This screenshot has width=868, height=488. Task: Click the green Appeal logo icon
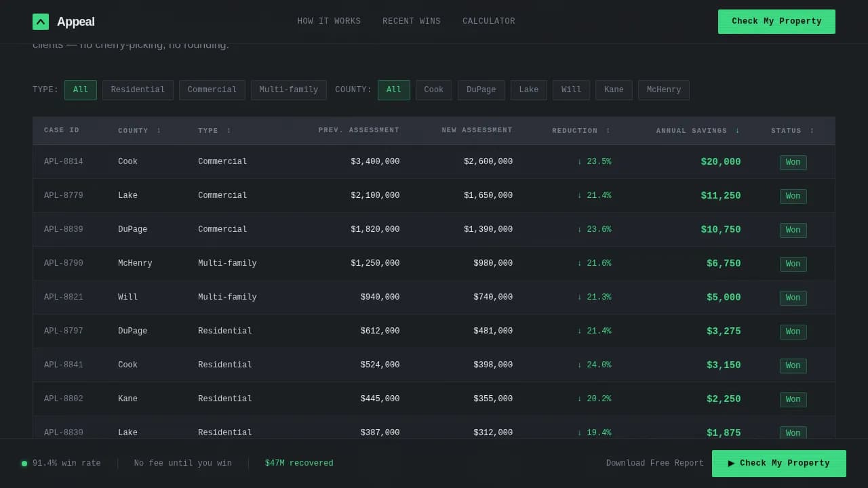[x=41, y=22]
